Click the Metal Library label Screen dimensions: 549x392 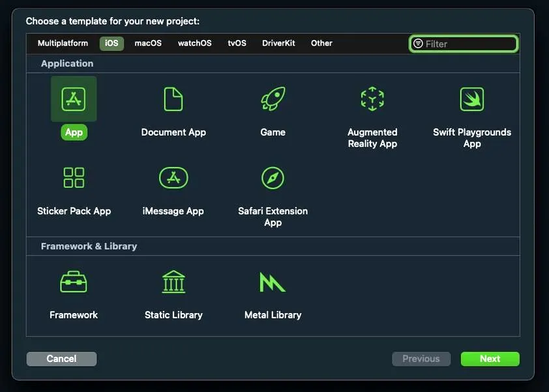[x=273, y=315]
